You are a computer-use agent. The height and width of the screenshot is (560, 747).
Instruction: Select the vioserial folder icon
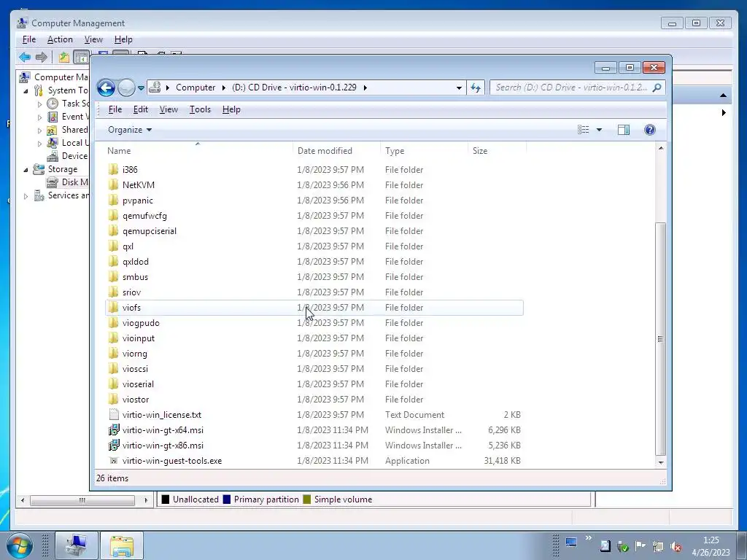click(113, 384)
